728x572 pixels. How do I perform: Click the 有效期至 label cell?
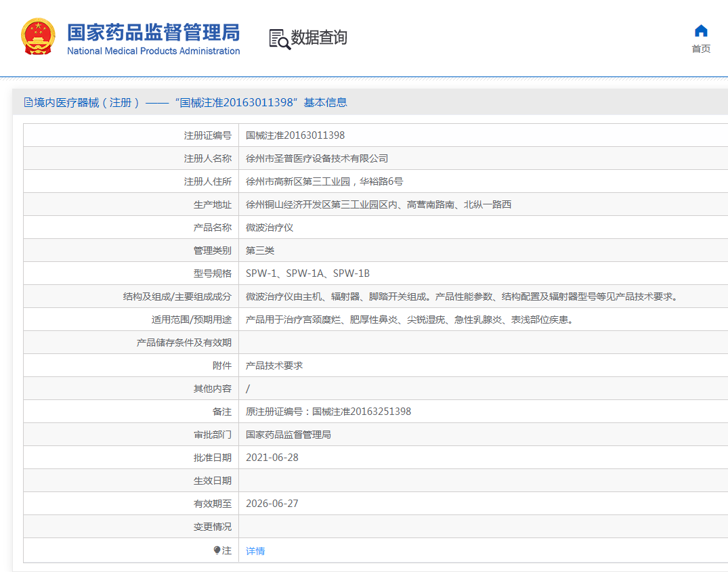[x=131, y=504]
